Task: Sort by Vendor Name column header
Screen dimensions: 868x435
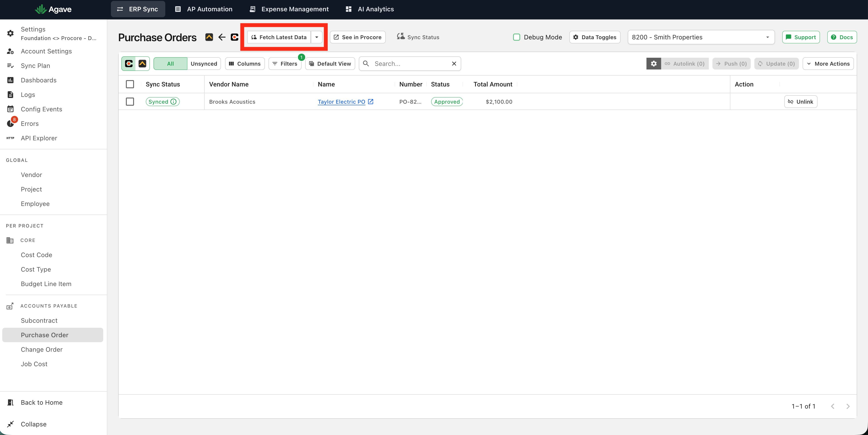Action: [x=229, y=84]
